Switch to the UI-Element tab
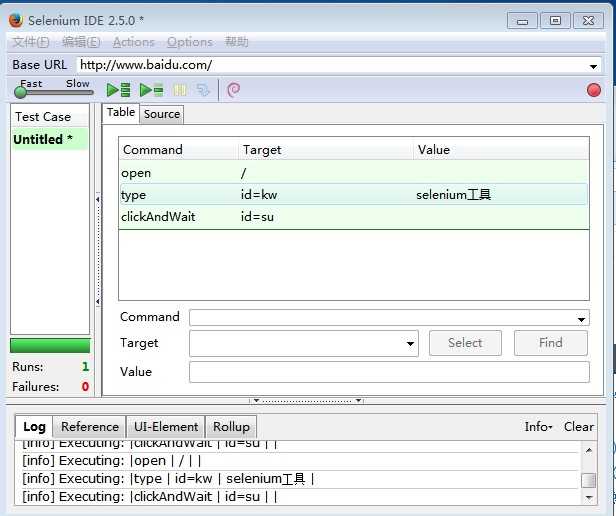Image resolution: width=616 pixels, height=516 pixels. pos(166,427)
